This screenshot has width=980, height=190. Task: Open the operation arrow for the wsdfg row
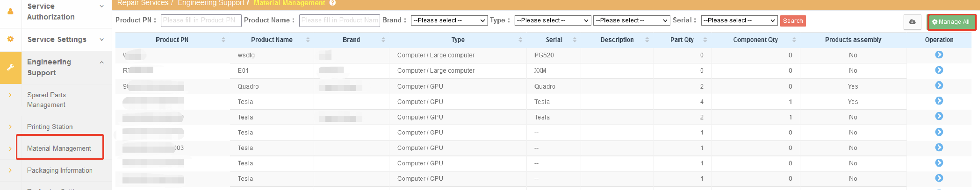pos(938,55)
